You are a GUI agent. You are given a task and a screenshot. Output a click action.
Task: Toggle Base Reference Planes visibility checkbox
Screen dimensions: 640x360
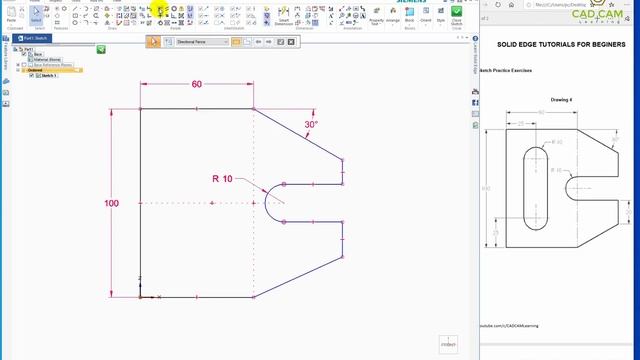(24, 65)
